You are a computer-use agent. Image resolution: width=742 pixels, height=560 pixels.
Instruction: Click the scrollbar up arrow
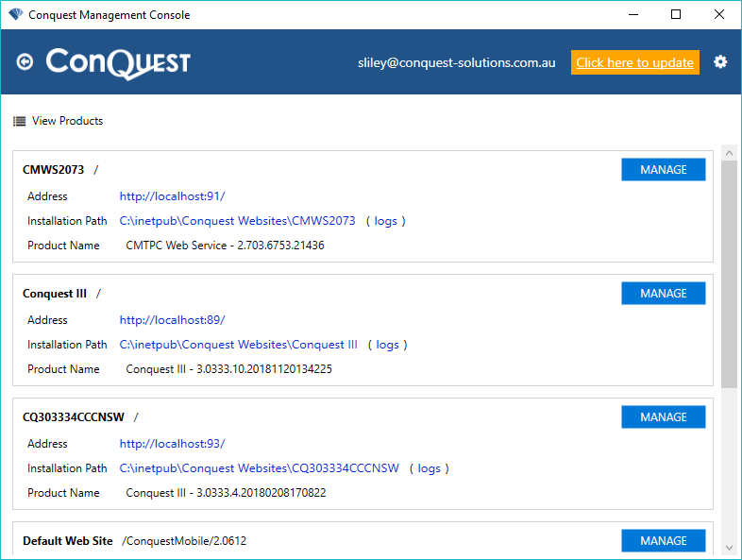tap(729, 152)
